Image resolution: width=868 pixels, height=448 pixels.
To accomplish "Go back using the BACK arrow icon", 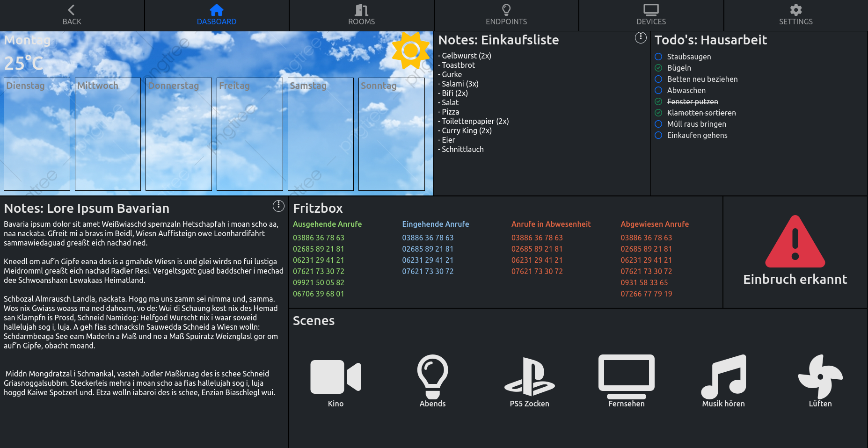I will 72,10.
